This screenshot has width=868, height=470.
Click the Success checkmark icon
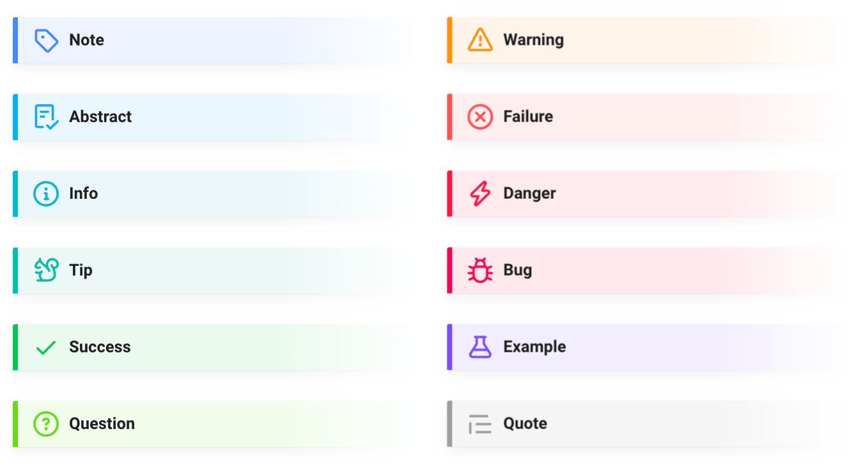46,347
